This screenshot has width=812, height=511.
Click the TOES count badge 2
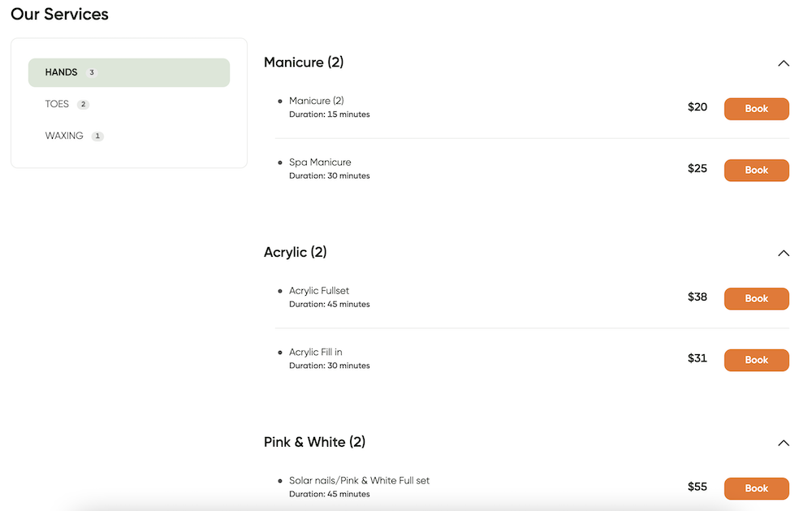(x=83, y=104)
